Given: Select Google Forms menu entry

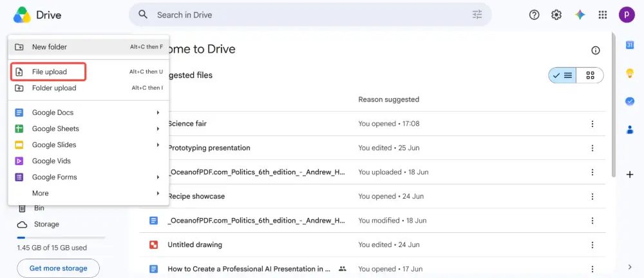Looking at the screenshot, I should (x=88, y=177).
